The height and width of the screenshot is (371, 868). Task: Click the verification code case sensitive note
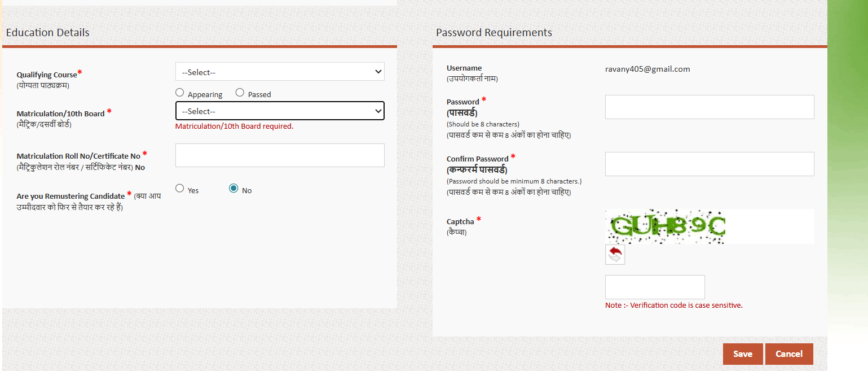(x=674, y=305)
